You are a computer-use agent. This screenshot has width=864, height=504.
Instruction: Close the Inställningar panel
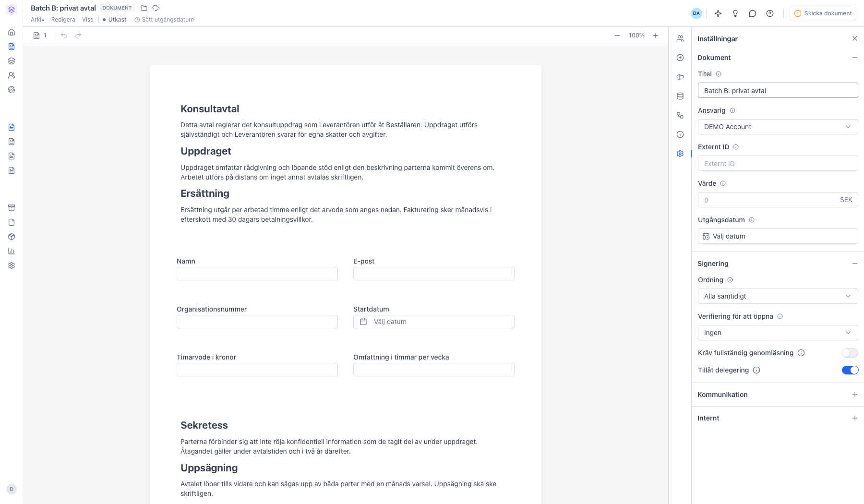point(855,38)
